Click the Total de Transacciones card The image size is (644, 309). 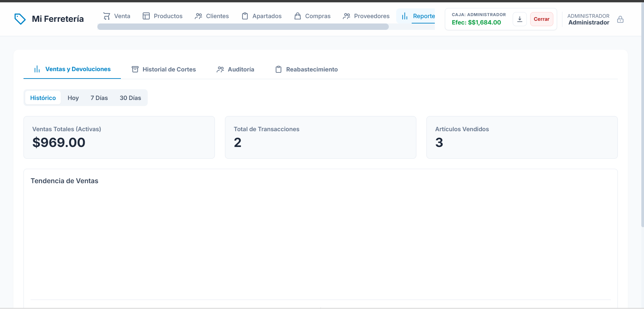click(321, 138)
